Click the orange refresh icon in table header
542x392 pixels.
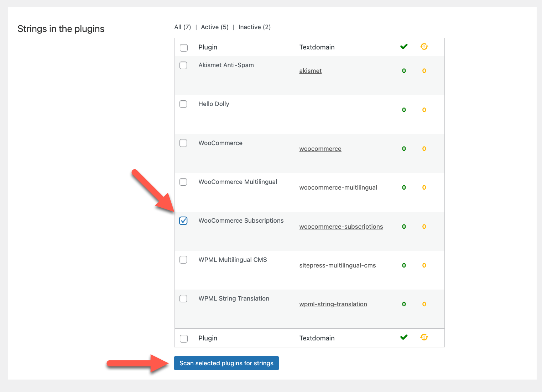point(424,47)
